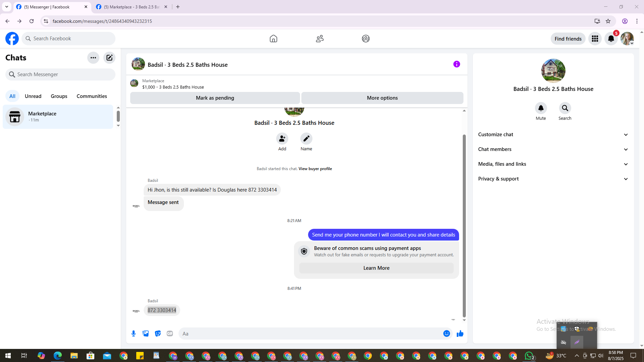
Task: Focus the Search Facebook field
Action: pos(68,39)
